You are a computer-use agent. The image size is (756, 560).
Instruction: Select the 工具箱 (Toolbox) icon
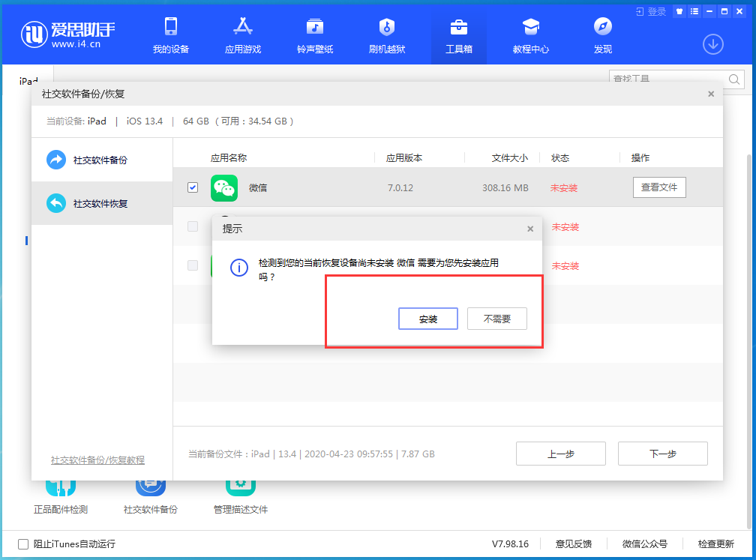458,34
